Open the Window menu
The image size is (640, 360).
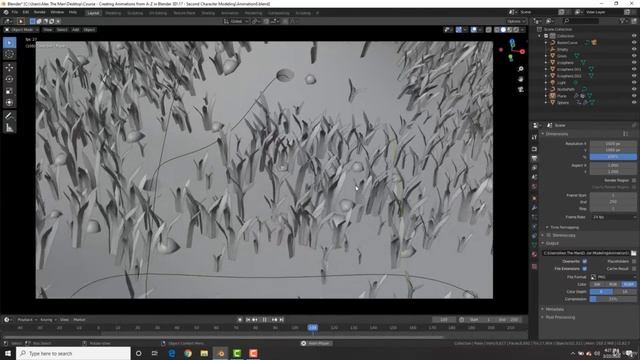[x=57, y=12]
